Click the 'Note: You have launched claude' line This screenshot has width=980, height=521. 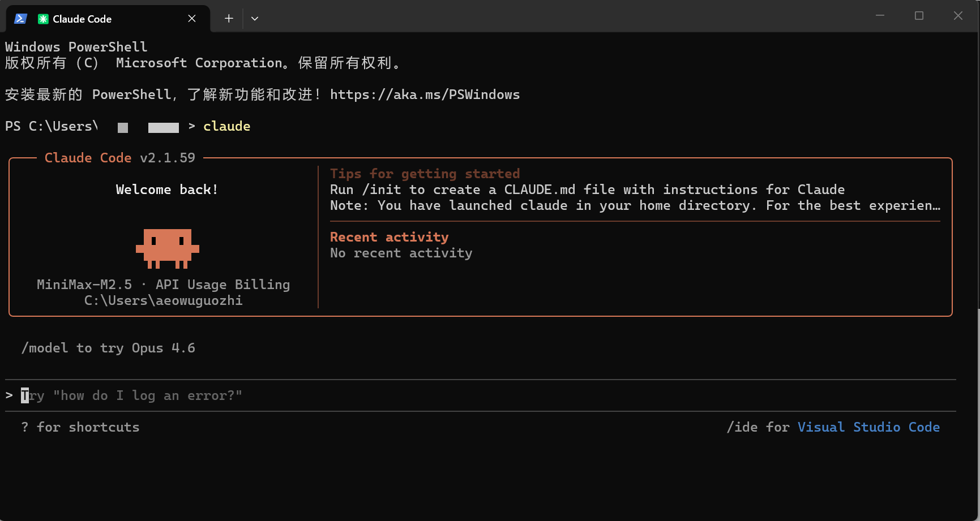pyautogui.click(x=635, y=205)
